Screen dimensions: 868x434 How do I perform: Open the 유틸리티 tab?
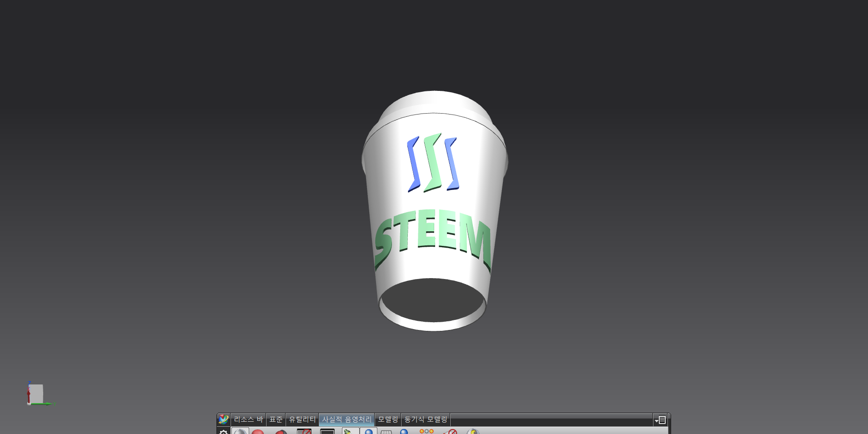pyautogui.click(x=302, y=419)
